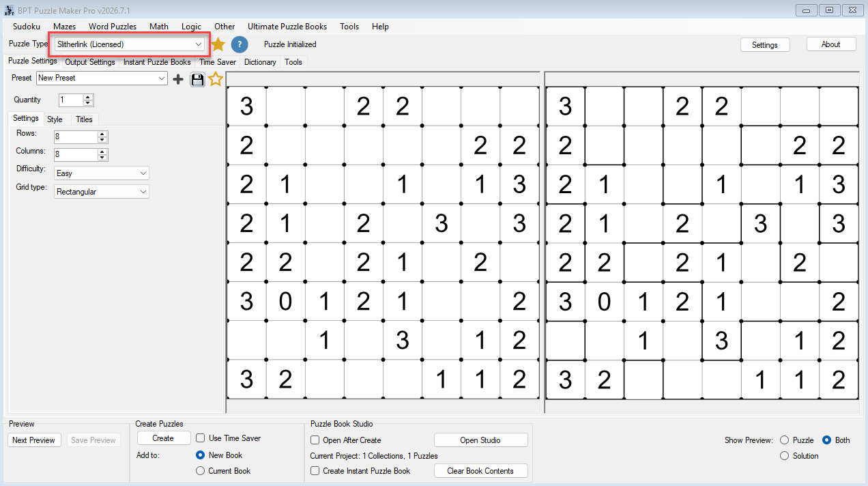Enable the Use Time Saver checkbox
Viewport: 868px width, 486px height.
tap(201, 438)
